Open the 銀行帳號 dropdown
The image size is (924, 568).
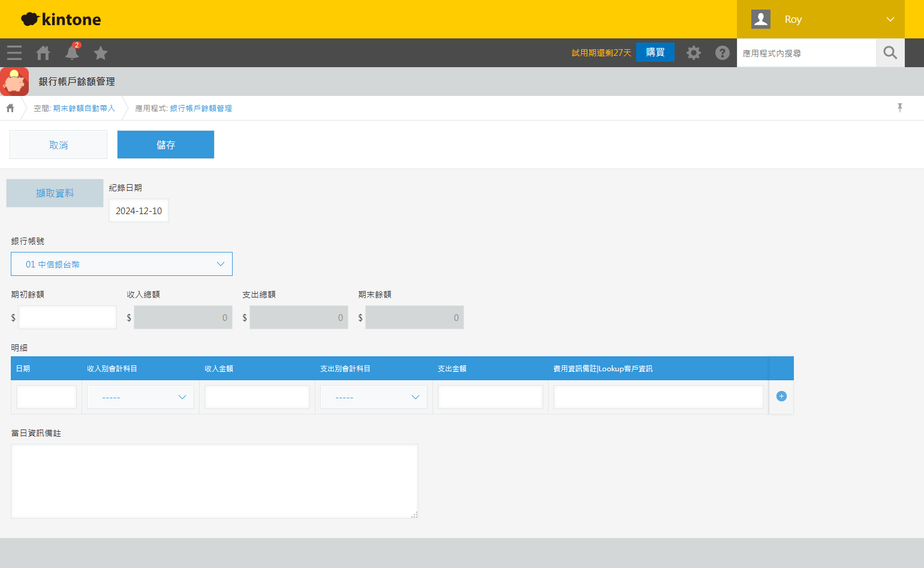122,264
